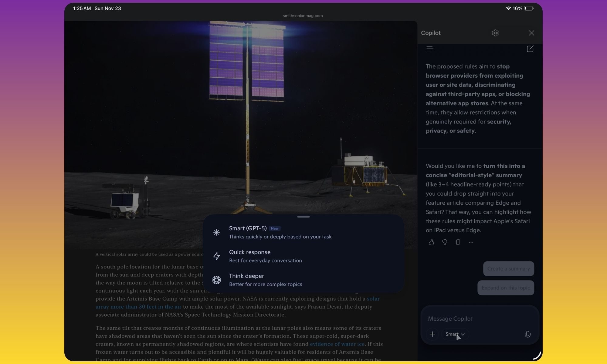607x364 pixels.
Task: Click the New badge beside Smart
Action: (x=275, y=228)
